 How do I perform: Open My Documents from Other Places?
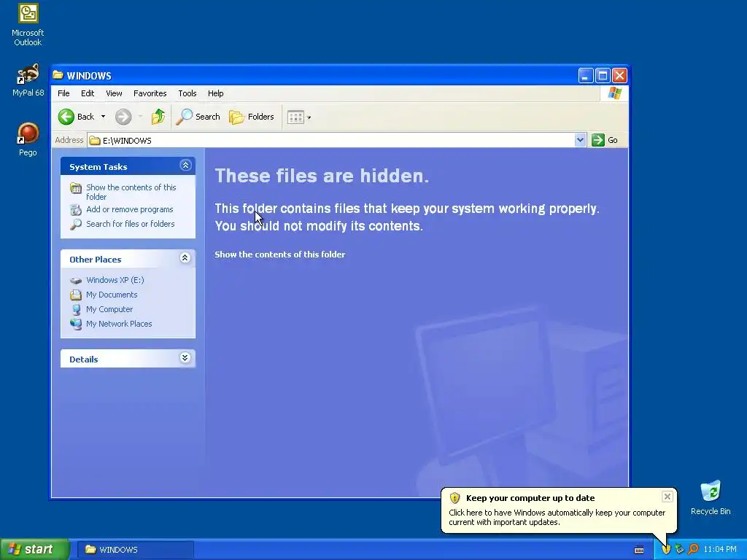(112, 295)
